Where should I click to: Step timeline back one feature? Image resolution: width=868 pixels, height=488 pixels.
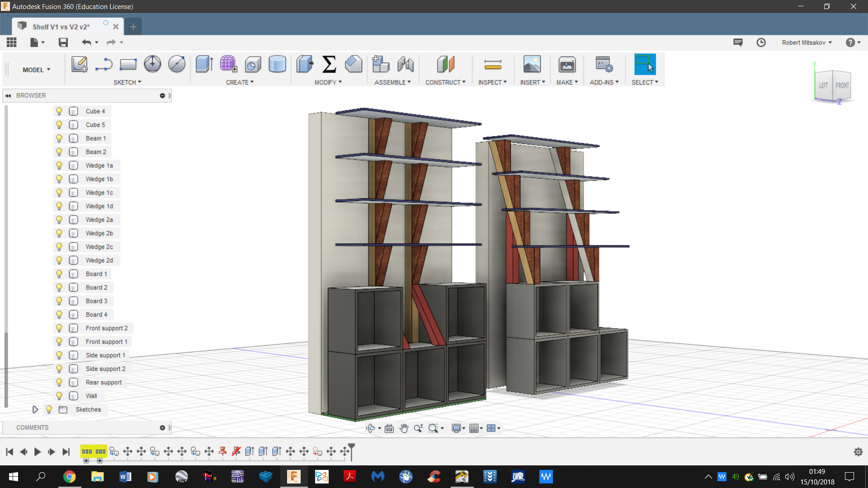24,452
